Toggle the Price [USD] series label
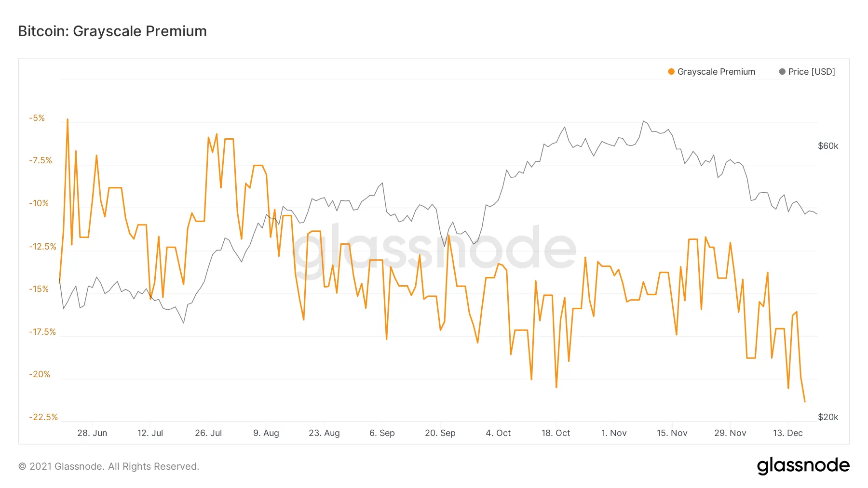868x488 pixels. (812, 72)
